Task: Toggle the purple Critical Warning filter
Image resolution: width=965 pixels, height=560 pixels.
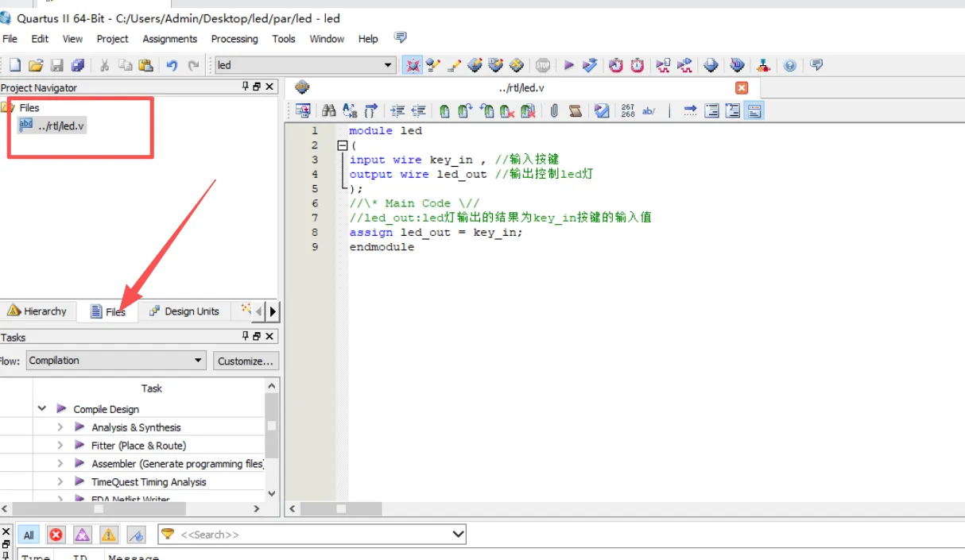Action: point(82,535)
